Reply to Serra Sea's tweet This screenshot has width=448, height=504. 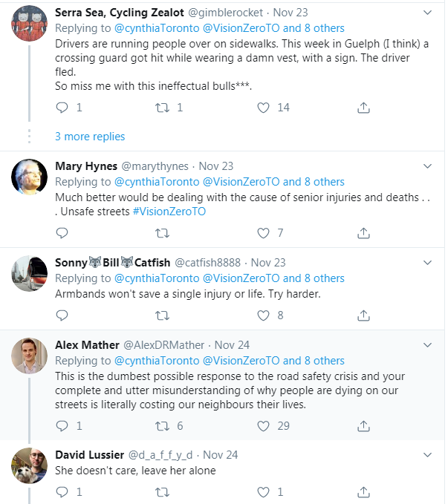(62, 108)
